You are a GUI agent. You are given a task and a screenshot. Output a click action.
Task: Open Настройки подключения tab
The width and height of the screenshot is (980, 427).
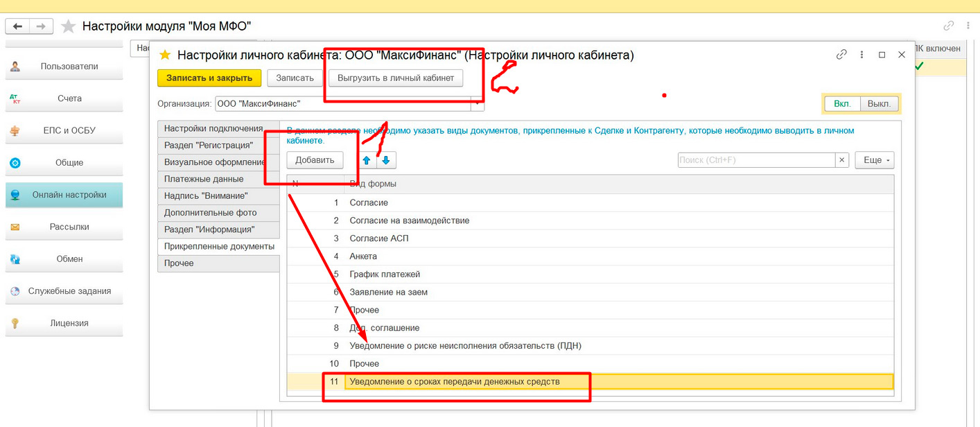coord(218,128)
